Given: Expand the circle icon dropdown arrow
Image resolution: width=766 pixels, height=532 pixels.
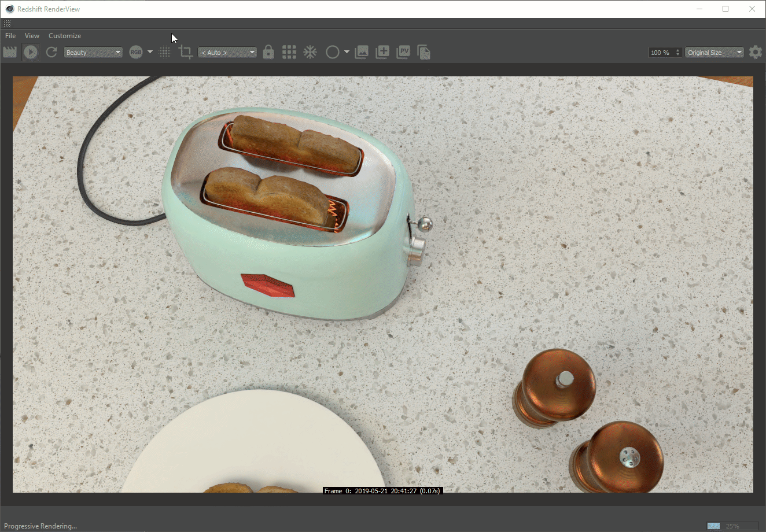Looking at the screenshot, I should coord(347,52).
